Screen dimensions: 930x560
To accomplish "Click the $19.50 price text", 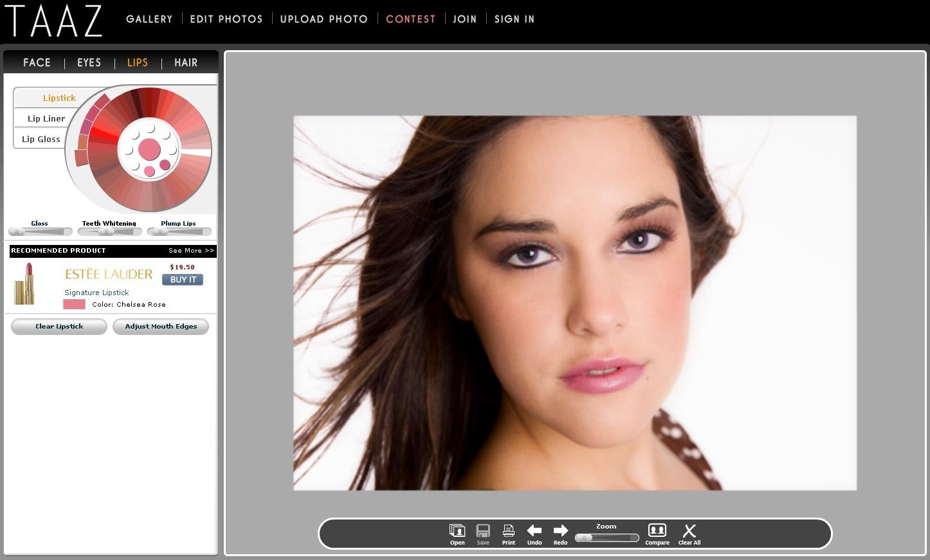I will [182, 267].
